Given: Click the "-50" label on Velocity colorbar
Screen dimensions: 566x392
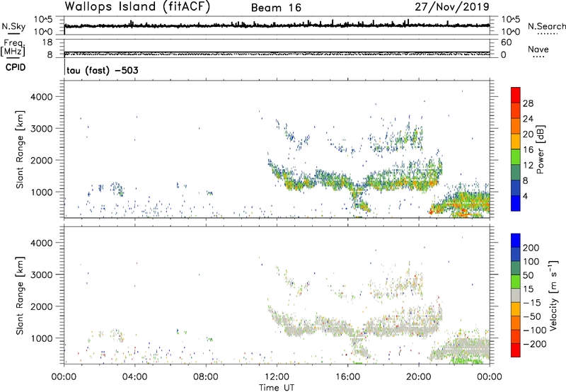Looking at the screenshot, I should coord(531,316).
